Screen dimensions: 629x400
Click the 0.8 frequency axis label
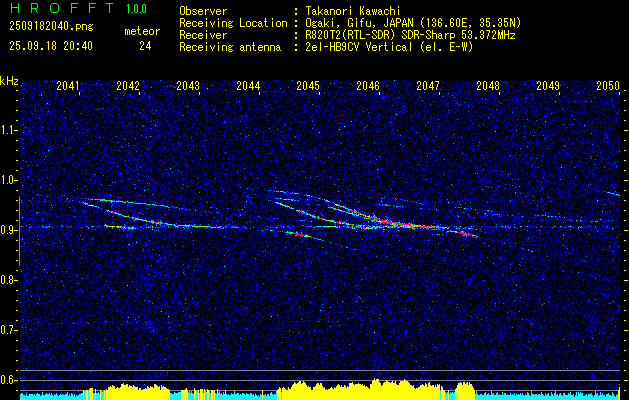tap(8, 280)
